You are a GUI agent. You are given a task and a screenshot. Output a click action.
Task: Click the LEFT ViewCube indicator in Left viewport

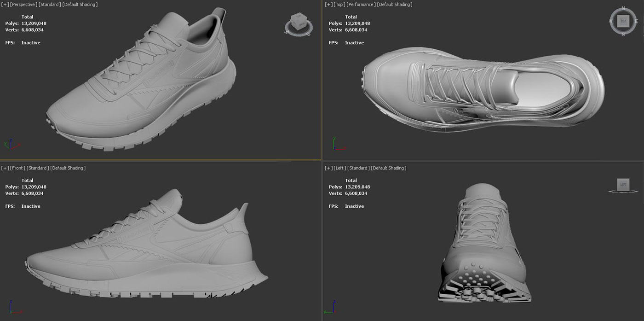tap(624, 184)
